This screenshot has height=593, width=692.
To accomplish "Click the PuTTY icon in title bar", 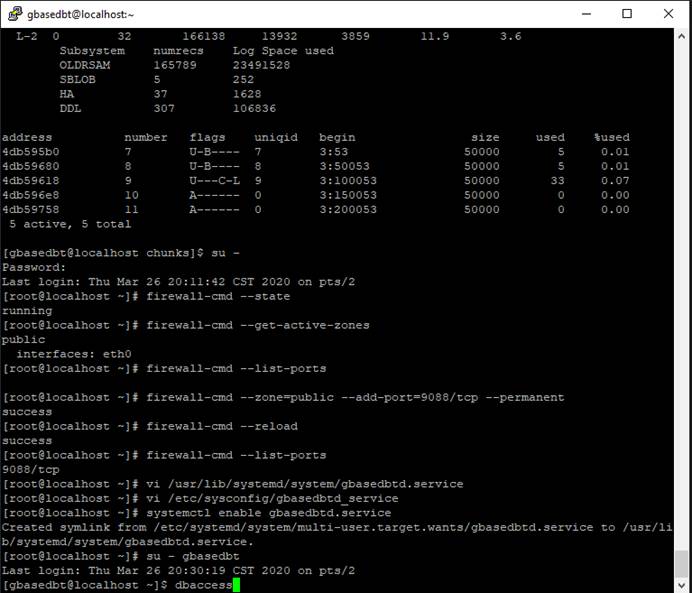I will tap(15, 14).
